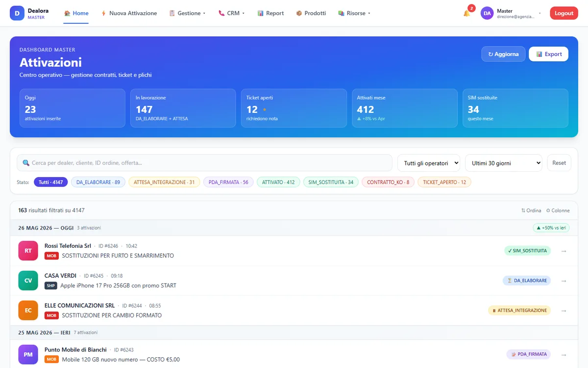588x368 pixels.
Task: Open ELLE COMUNICAZIONI row arrow
Action: [563, 311]
